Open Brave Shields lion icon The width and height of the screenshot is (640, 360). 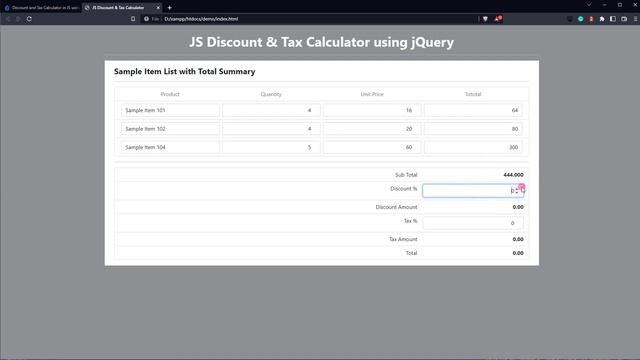click(485, 19)
